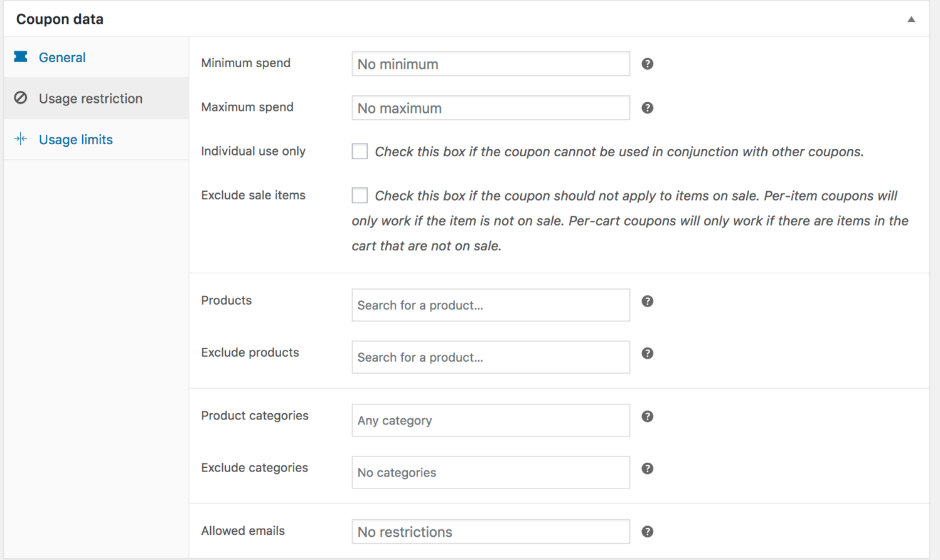Enable the Individual use only checkbox
This screenshot has height=560, width=940.
point(359,151)
